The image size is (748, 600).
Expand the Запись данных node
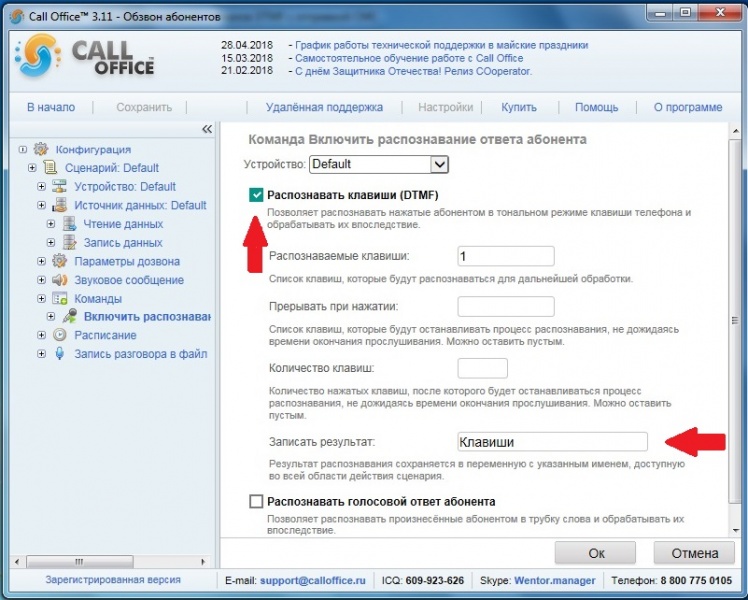[x=51, y=242]
